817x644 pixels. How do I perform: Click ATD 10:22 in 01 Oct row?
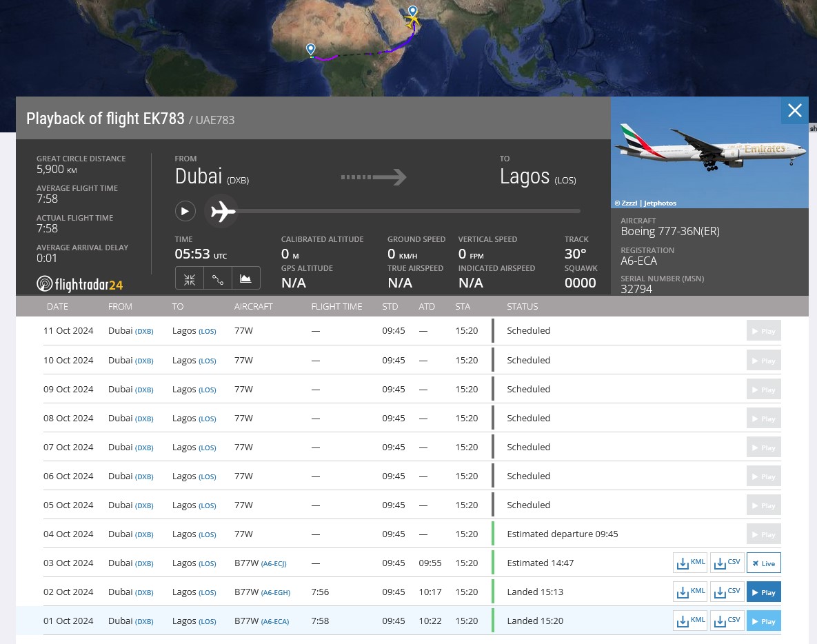430,621
